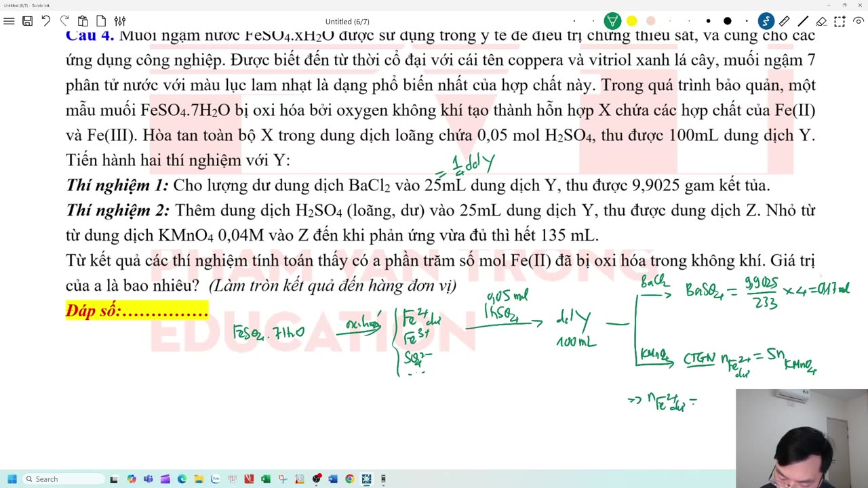Image resolution: width=868 pixels, height=488 pixels.
Task: Open File Explorer from the taskbar
Action: coord(199,479)
